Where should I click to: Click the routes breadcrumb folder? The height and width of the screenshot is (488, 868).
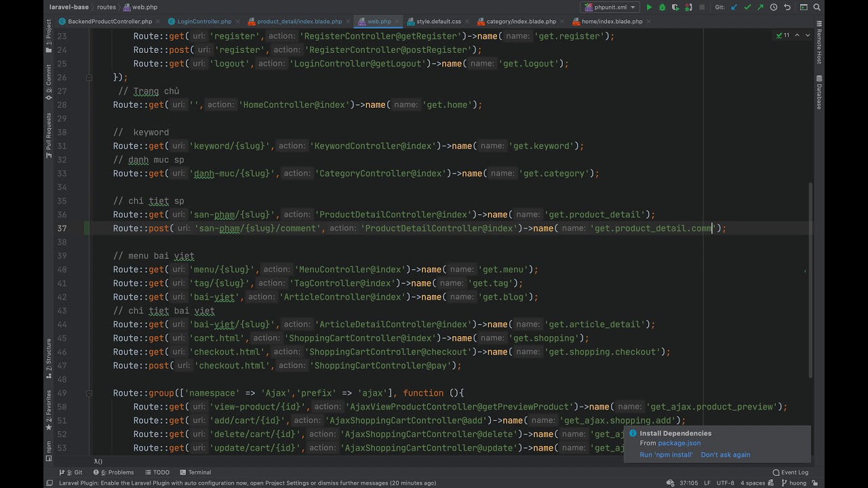[x=106, y=7]
